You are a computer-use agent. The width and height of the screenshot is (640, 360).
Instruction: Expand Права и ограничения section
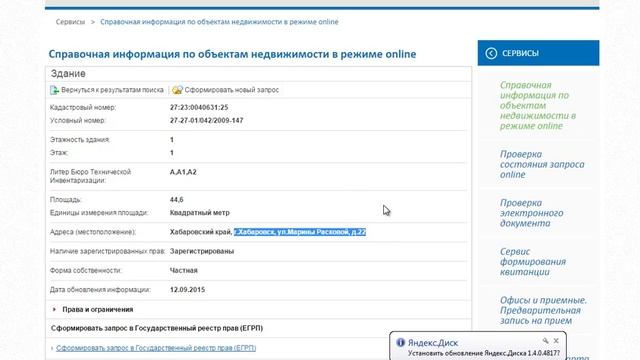[x=54, y=309]
